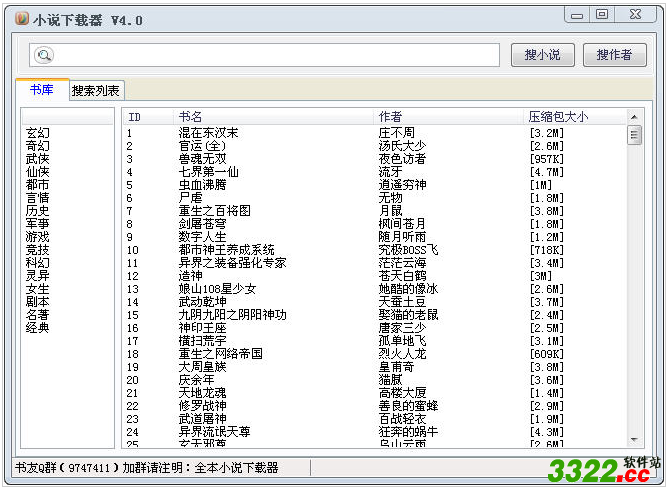668x490 pixels.
Task: Select the 言情 category
Action: pos(37,198)
